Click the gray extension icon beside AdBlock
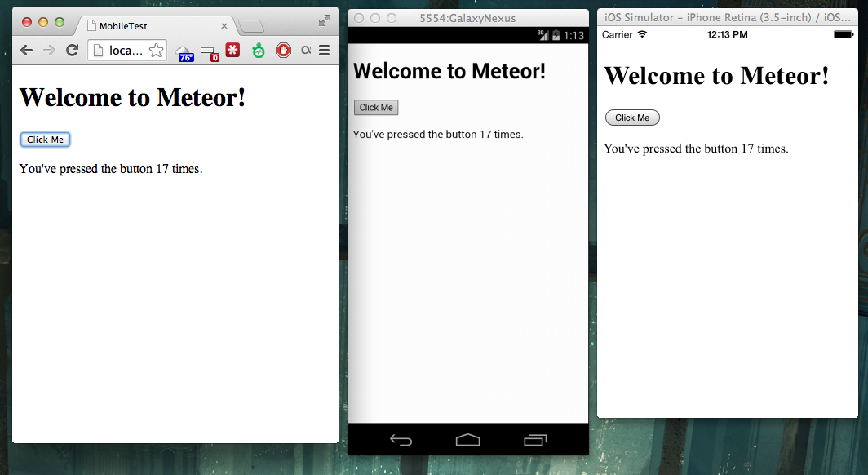The height and width of the screenshot is (475, 868). tap(306, 51)
